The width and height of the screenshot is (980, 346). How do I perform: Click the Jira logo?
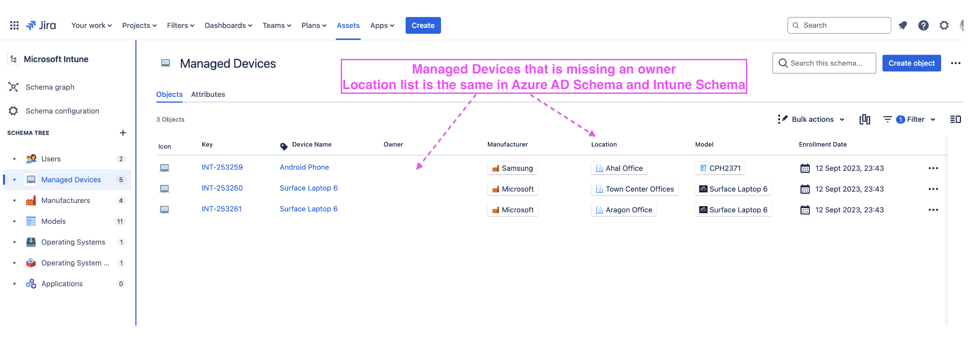point(41,25)
